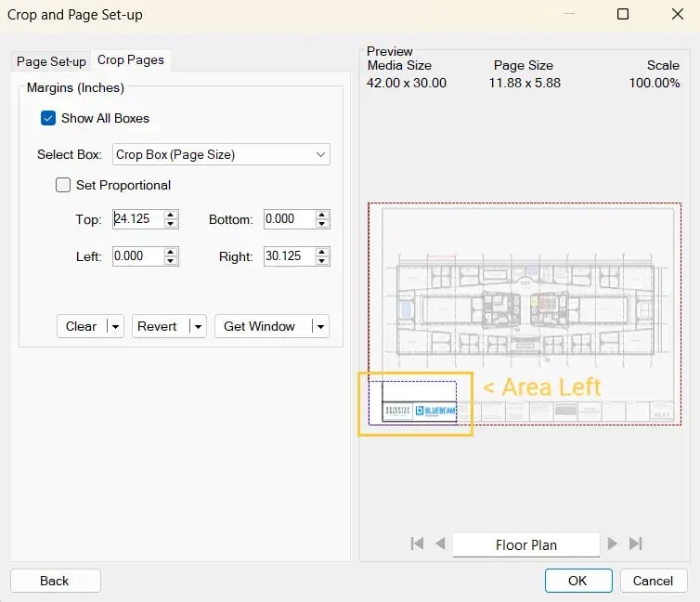Confirm with the OK button
This screenshot has height=602, width=700.
[x=578, y=581]
